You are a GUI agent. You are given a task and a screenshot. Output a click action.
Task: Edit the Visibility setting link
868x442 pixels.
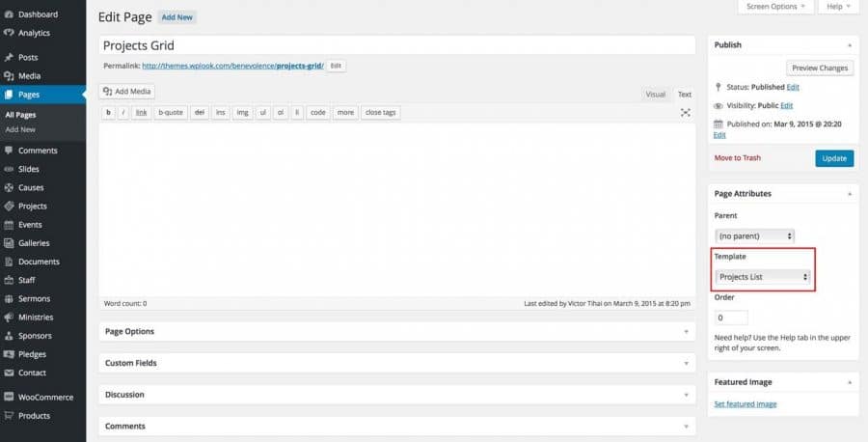787,105
